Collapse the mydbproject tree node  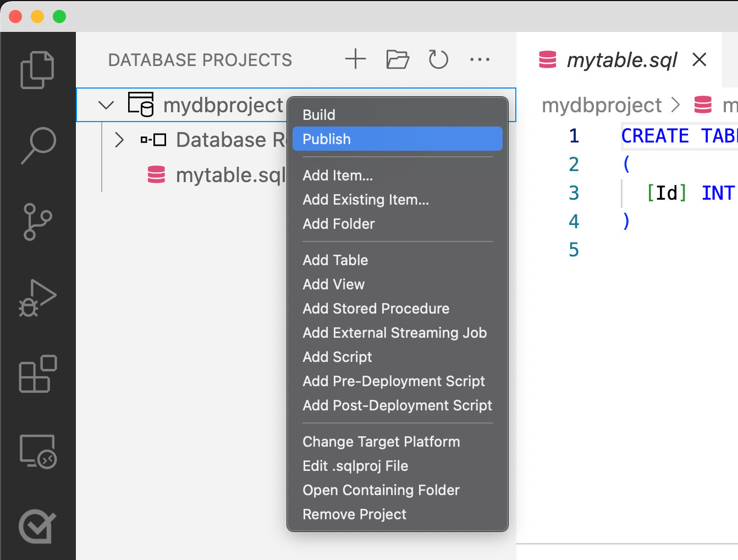click(x=106, y=105)
